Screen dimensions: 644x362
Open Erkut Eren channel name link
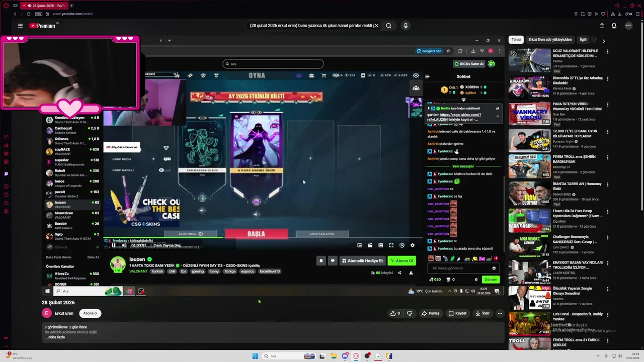tap(64, 313)
